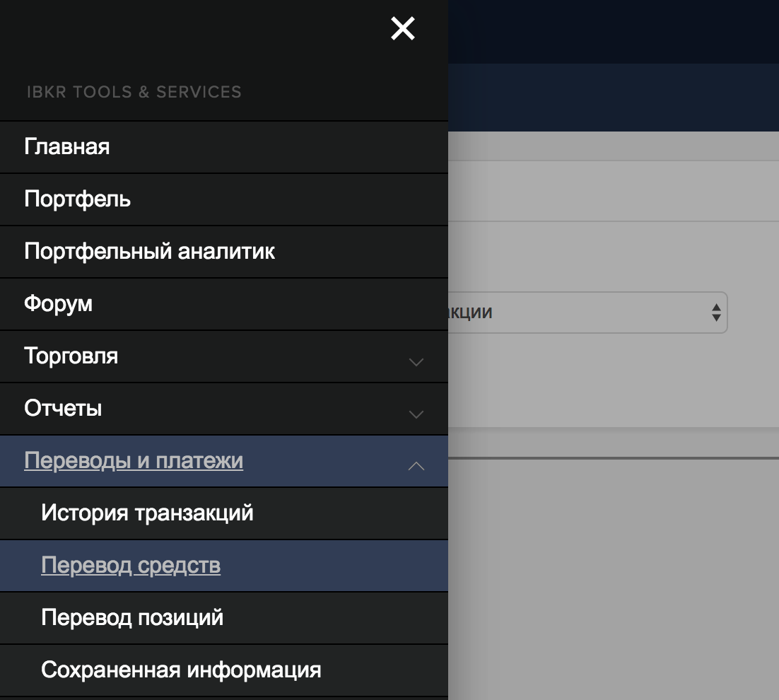Click the Переводы и платежи link
Screen dimensions: 779x700
[134, 461]
